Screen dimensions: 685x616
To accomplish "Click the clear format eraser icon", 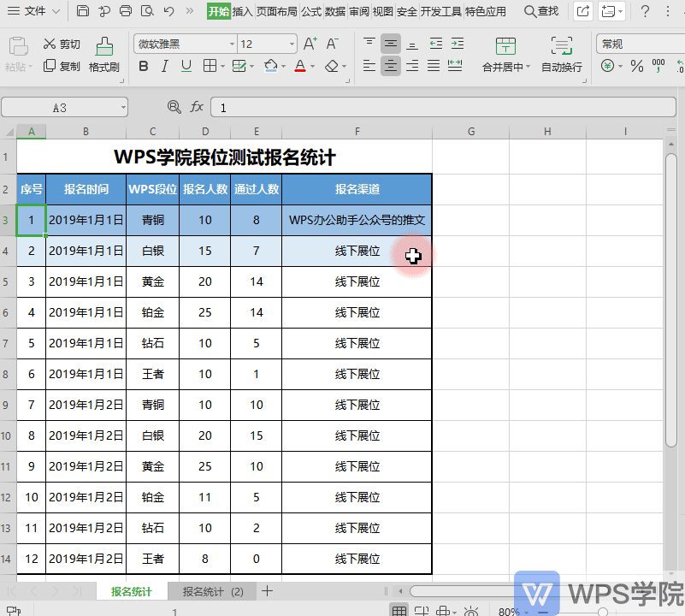I will click(x=332, y=66).
